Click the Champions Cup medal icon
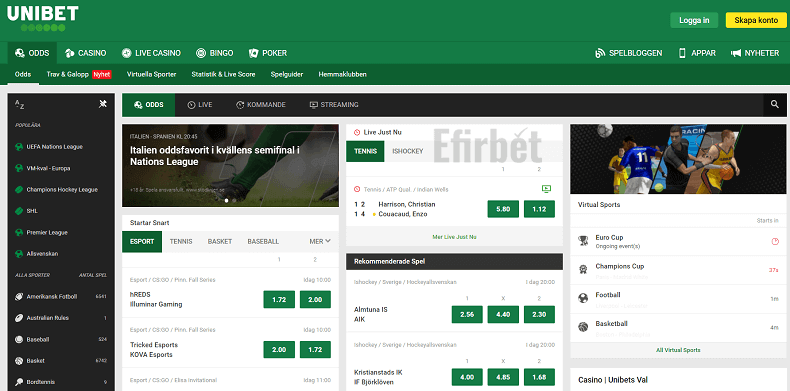Viewport: 790px width, 391px height. [583, 270]
